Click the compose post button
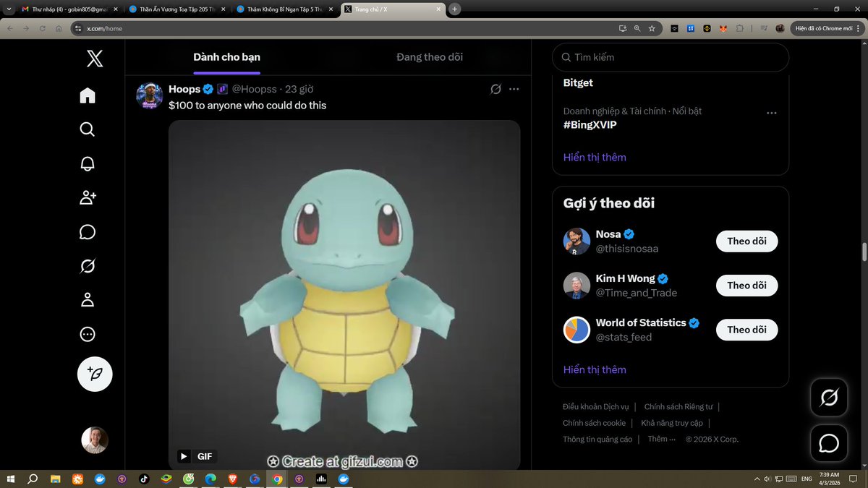The width and height of the screenshot is (868, 488). point(95,374)
